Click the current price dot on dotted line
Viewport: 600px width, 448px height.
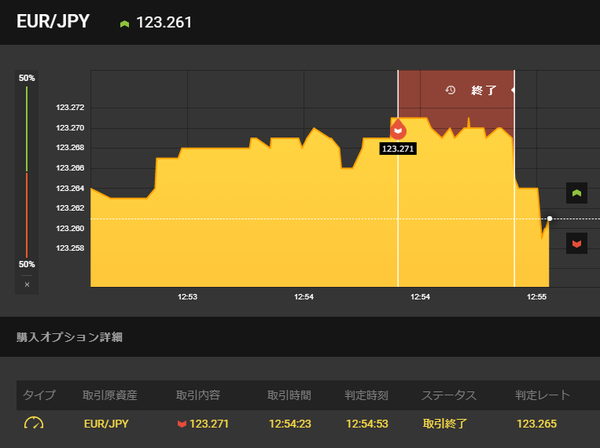click(x=549, y=218)
